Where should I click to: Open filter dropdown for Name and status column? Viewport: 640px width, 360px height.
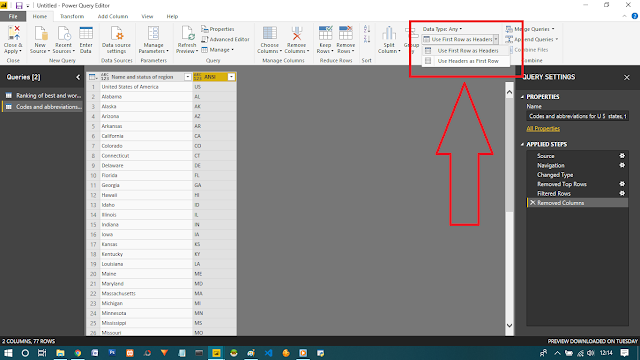[187, 77]
